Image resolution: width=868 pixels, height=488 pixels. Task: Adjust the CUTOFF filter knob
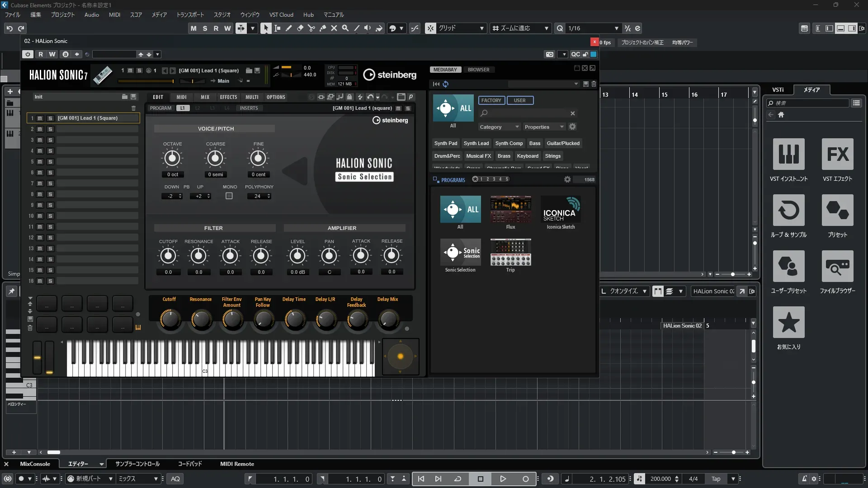[168, 256]
